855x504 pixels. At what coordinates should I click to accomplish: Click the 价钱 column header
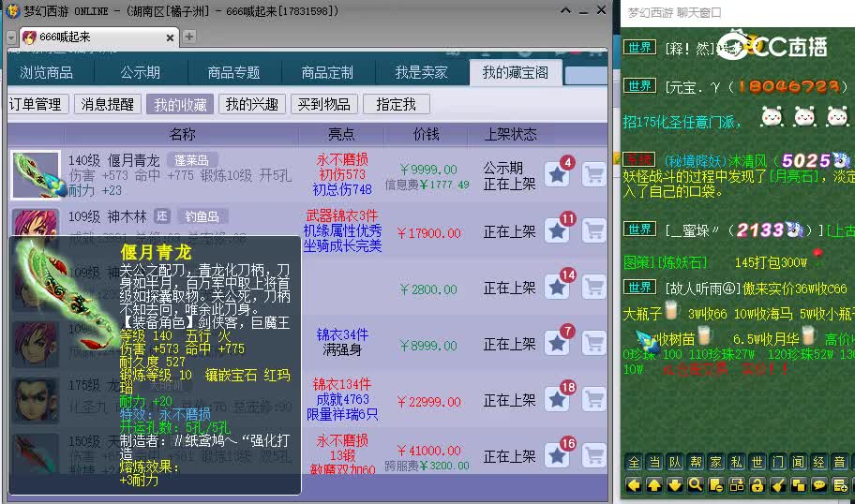[427, 134]
